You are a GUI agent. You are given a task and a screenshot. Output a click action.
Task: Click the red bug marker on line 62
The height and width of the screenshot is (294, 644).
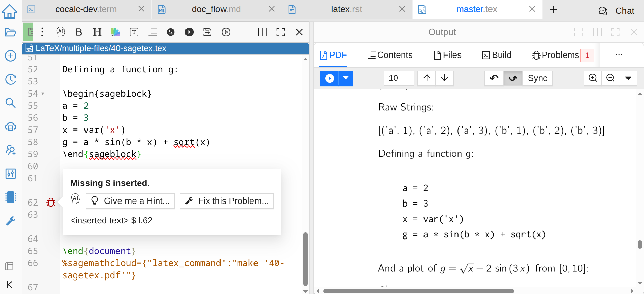click(51, 202)
